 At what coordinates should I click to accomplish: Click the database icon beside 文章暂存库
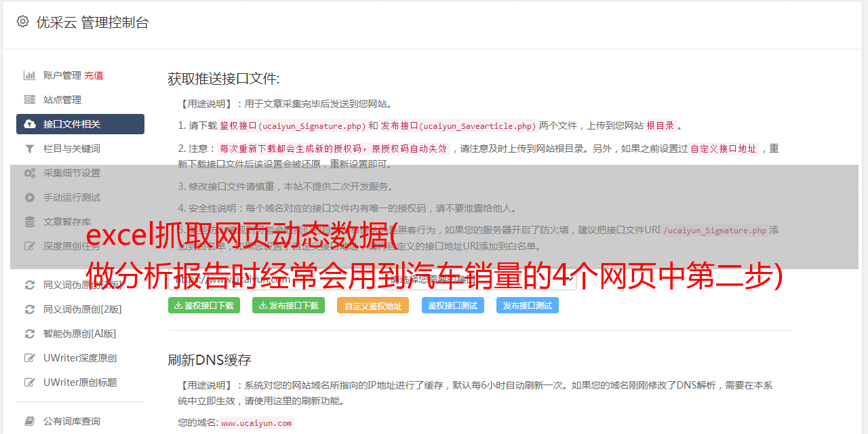tap(30, 222)
